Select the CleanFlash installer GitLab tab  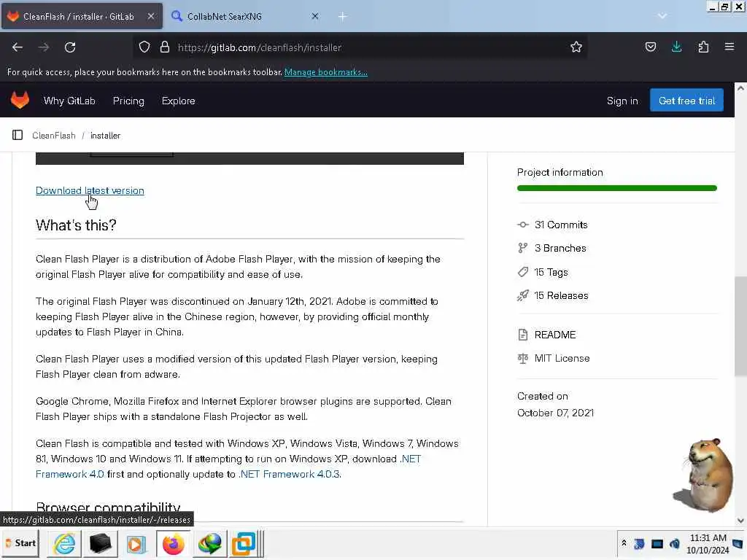82,16
